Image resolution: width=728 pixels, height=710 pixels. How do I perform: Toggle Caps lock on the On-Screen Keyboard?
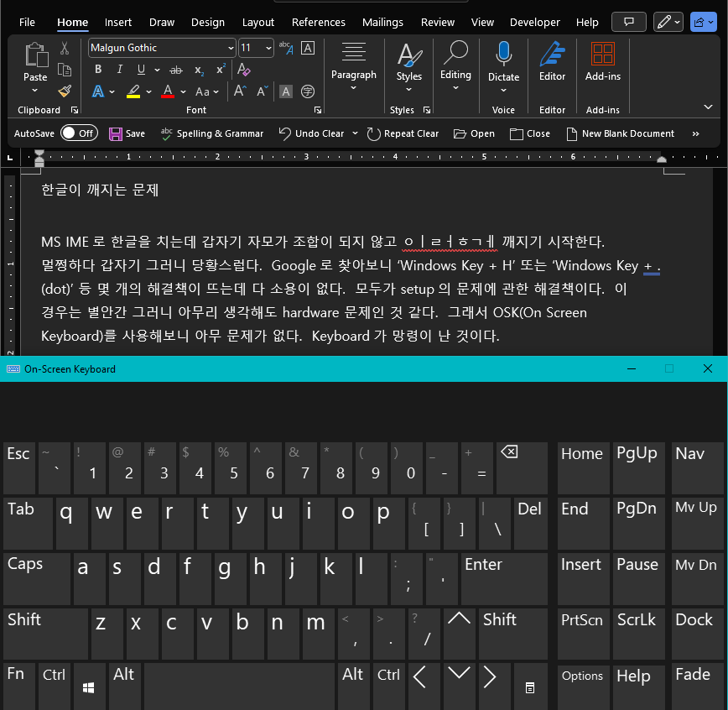point(37,577)
